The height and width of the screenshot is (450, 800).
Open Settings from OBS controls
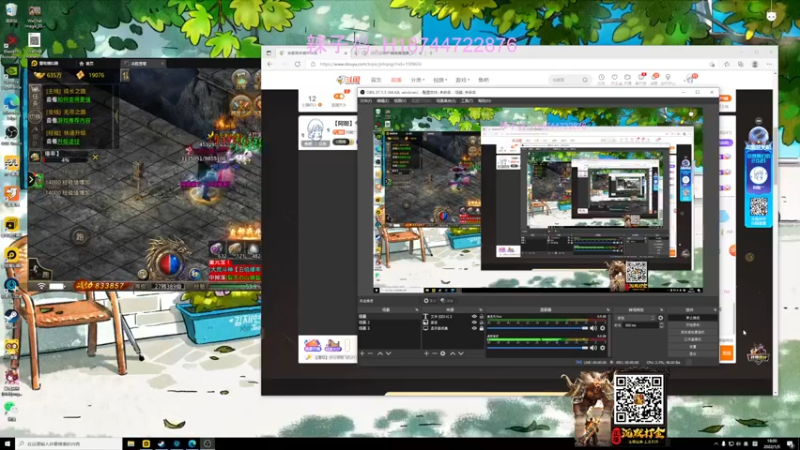pos(692,346)
